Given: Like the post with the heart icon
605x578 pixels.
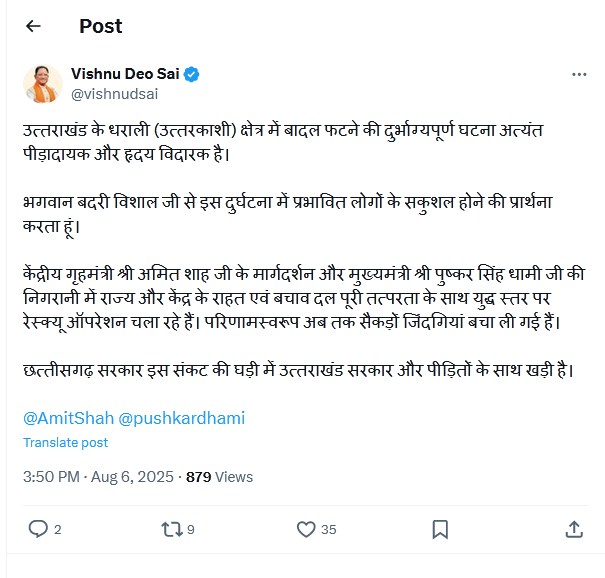Looking at the screenshot, I should click(307, 528).
